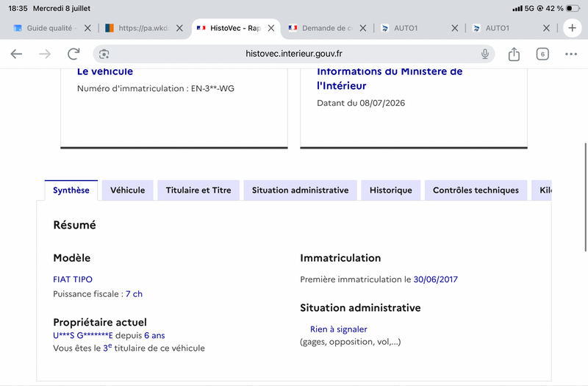Open the Titulaire et Titre tab

(x=198, y=190)
